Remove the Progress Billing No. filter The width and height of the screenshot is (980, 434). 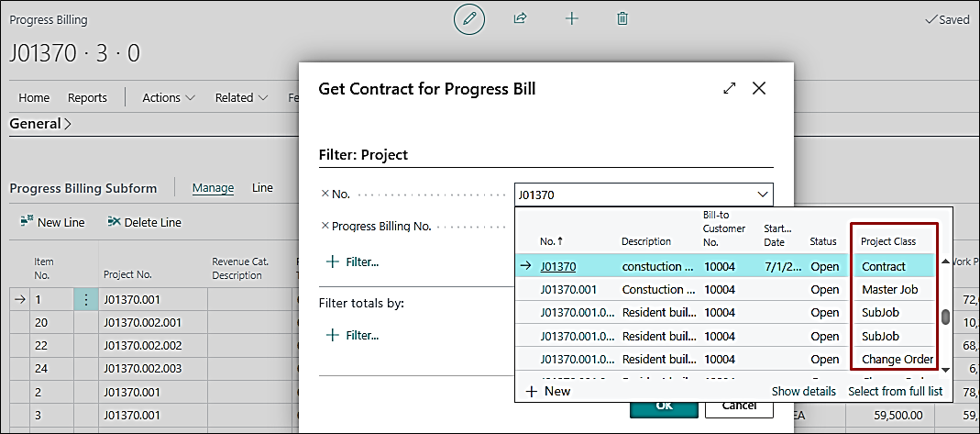point(325,226)
